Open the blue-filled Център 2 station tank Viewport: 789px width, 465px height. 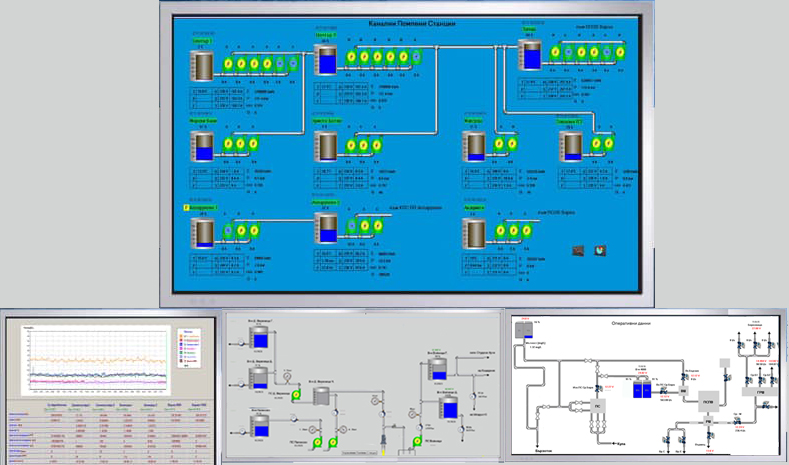coord(326,60)
